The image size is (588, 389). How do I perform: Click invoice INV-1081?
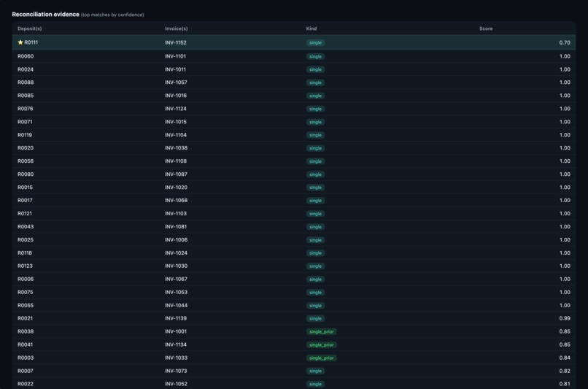[176, 226]
